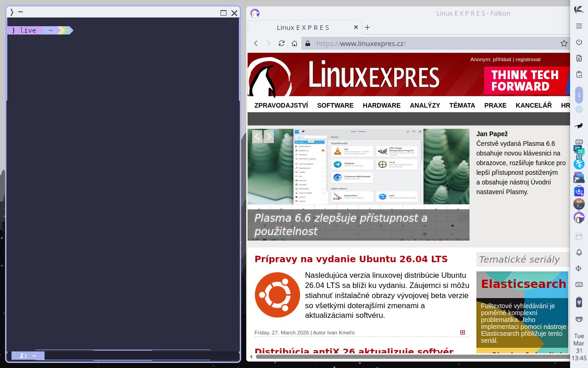The width and height of the screenshot is (588, 368).
Task: Close the Linux E X P R E S tab
Action: (356, 28)
